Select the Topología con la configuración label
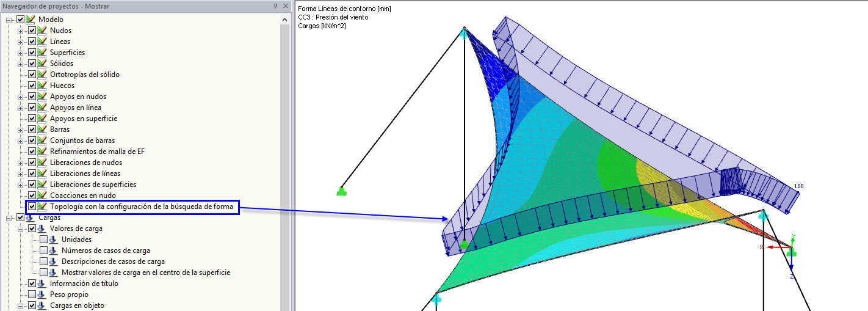Viewport: 868px width, 311px height. tap(141, 207)
